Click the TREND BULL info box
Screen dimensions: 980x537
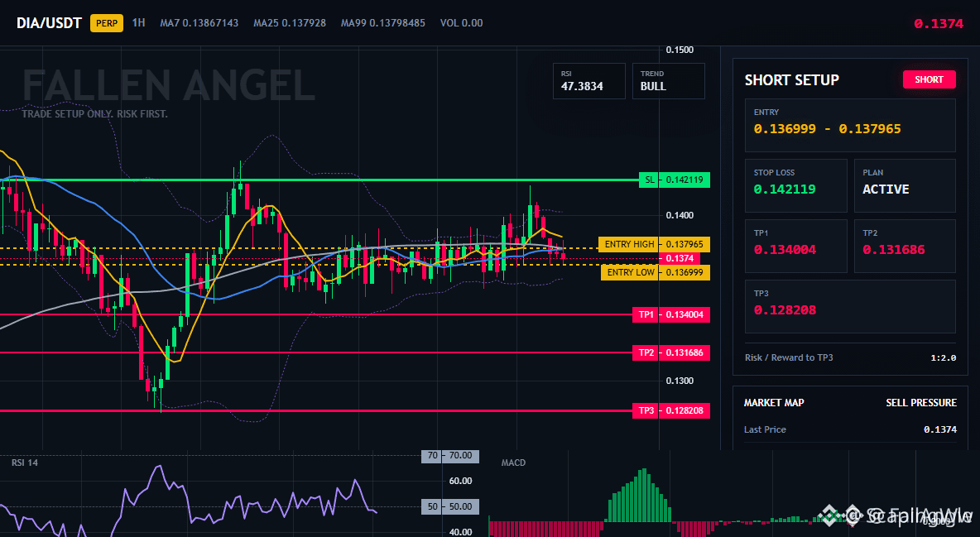pos(668,80)
